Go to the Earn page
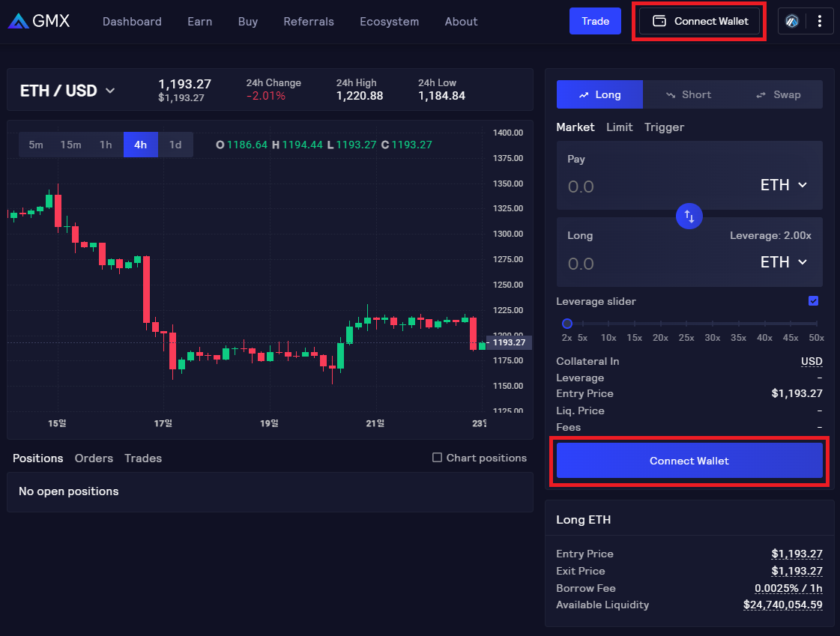Image resolution: width=840 pixels, height=636 pixels. (x=200, y=22)
